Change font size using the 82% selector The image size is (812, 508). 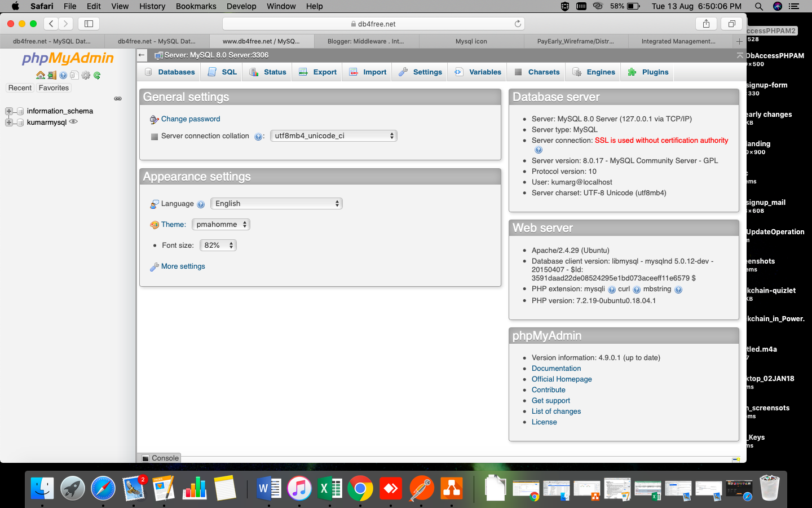tap(218, 245)
